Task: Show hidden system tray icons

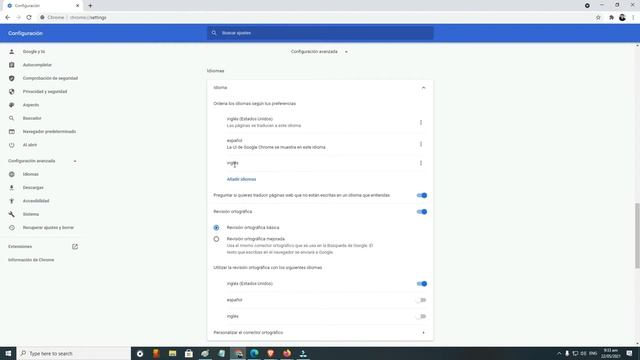Action: [x=559, y=353]
